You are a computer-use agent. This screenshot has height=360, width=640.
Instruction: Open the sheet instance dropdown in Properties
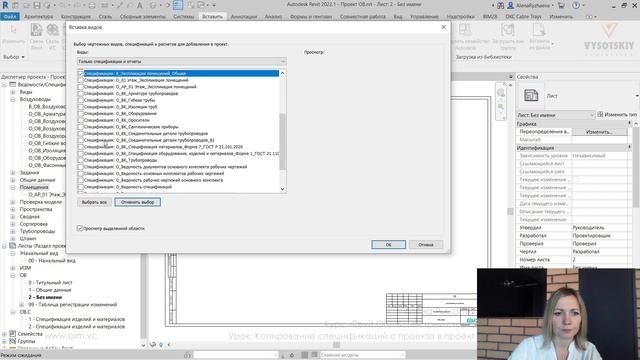click(555, 115)
